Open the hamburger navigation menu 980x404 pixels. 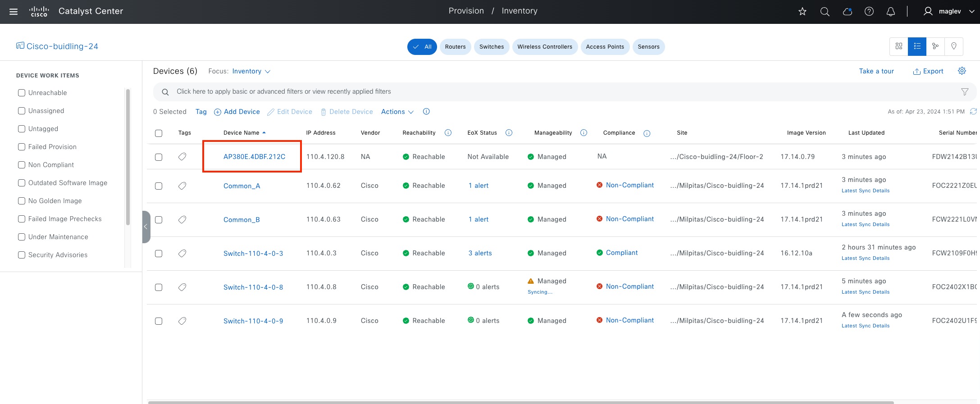(14, 12)
